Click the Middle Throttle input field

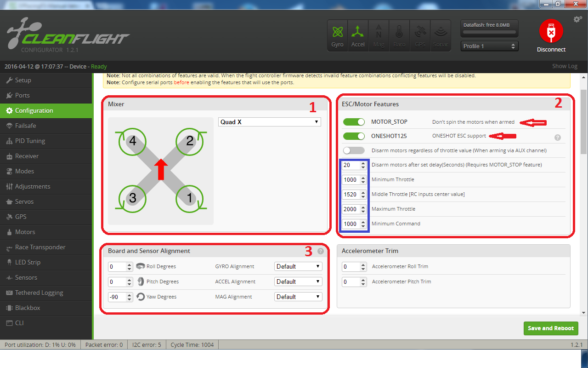(x=354, y=194)
